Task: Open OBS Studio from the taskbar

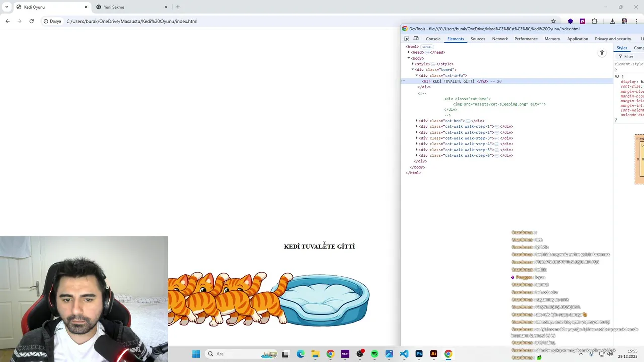Action: point(360,354)
